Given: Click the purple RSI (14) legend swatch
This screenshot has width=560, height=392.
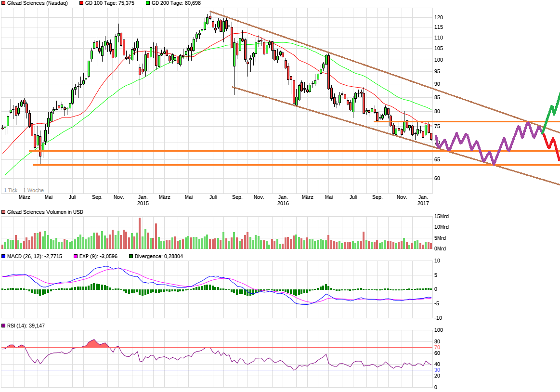Looking at the screenshot, I should pyautogui.click(x=3, y=326).
